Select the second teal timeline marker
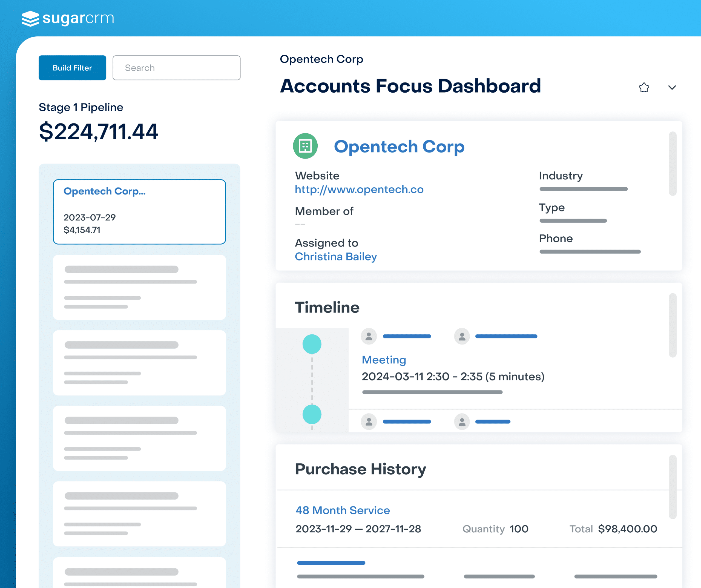 312,414
